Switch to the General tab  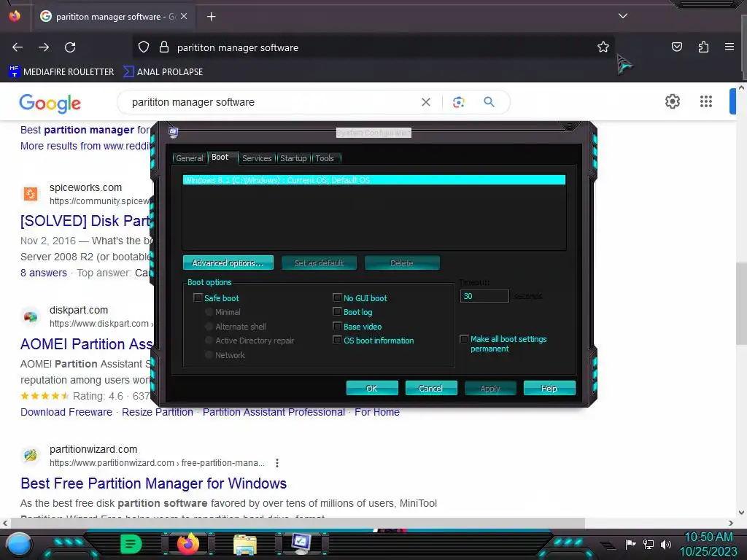coord(189,158)
